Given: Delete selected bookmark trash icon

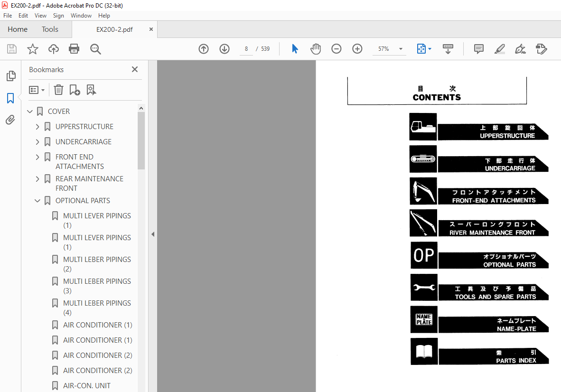Looking at the screenshot, I should [59, 90].
